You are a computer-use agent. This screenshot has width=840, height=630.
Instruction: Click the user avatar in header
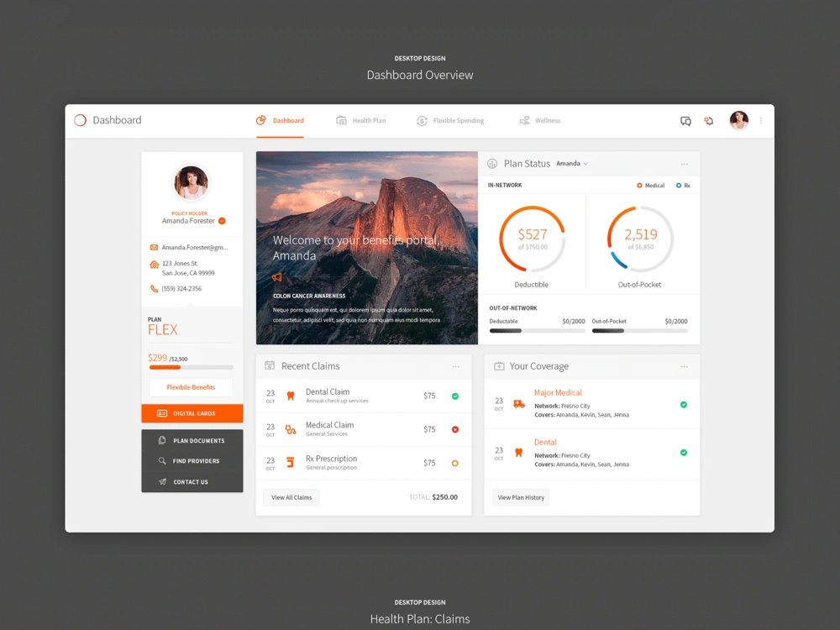coord(738,120)
